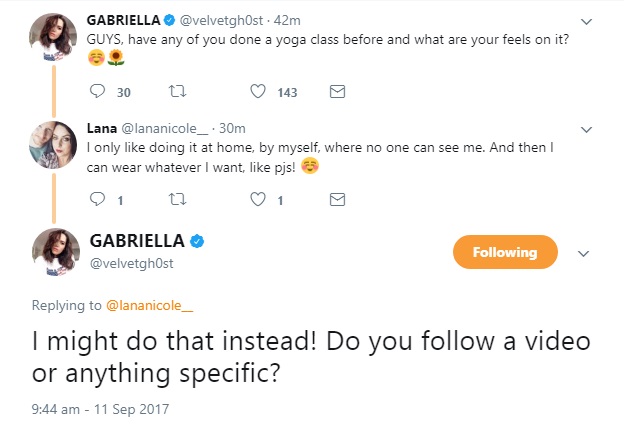Like Lana's reply tweet
The image size is (624, 428).
[x=257, y=200]
